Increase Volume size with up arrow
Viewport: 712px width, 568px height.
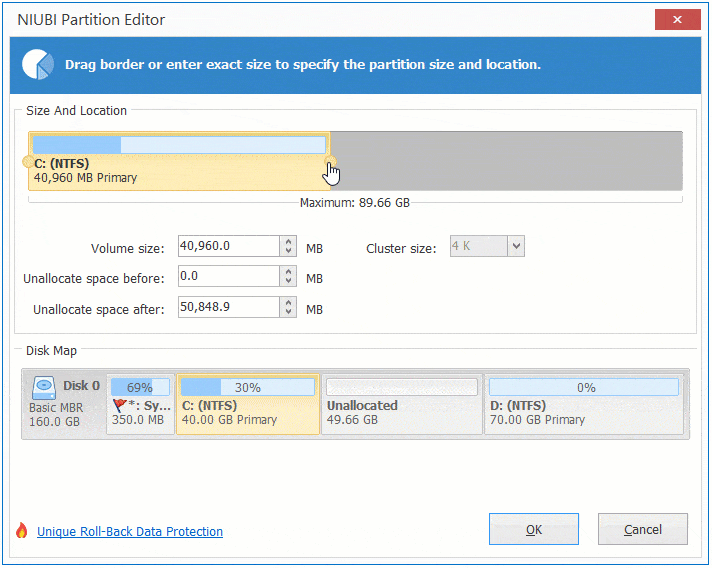[x=289, y=241]
